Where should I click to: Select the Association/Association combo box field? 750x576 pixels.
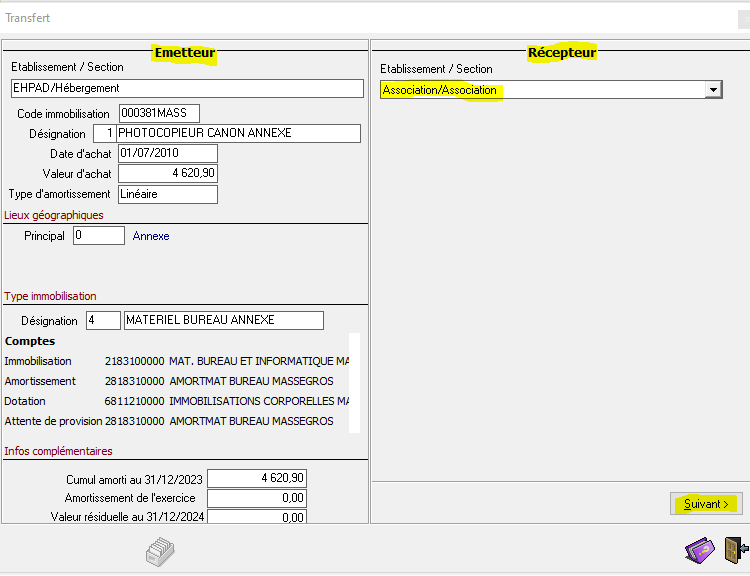coord(541,90)
